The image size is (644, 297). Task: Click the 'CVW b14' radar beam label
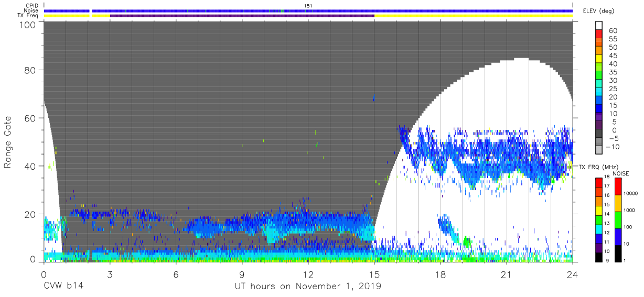[x=63, y=287]
